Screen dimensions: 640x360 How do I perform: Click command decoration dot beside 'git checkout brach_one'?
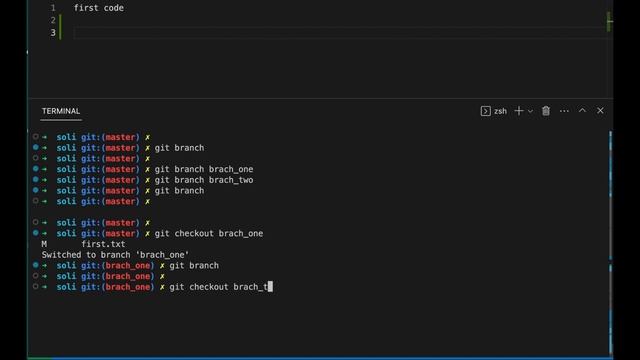pyautogui.click(x=36, y=233)
